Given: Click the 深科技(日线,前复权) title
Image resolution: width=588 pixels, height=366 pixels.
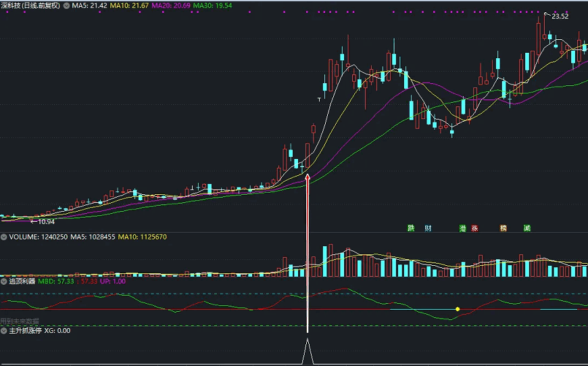Looking at the screenshot, I should pos(30,5).
